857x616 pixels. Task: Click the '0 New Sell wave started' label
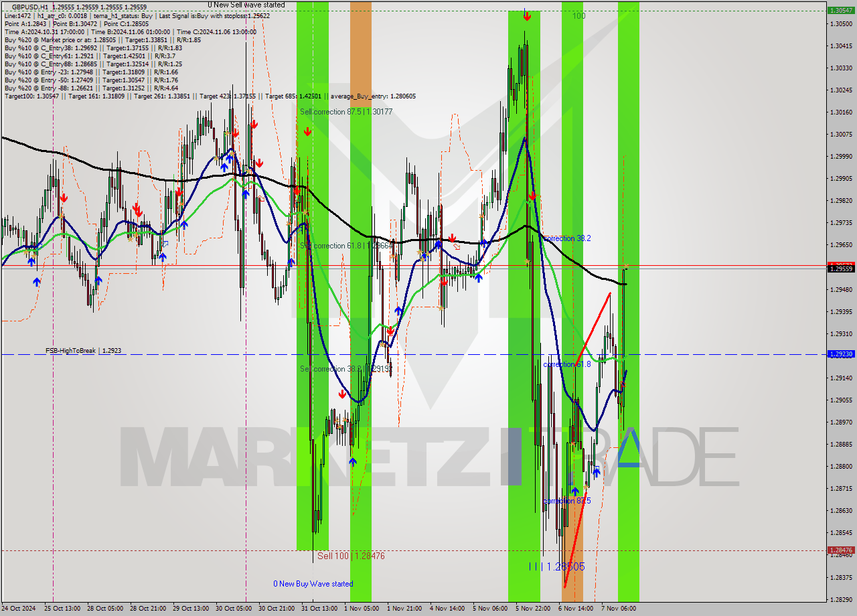point(246,5)
